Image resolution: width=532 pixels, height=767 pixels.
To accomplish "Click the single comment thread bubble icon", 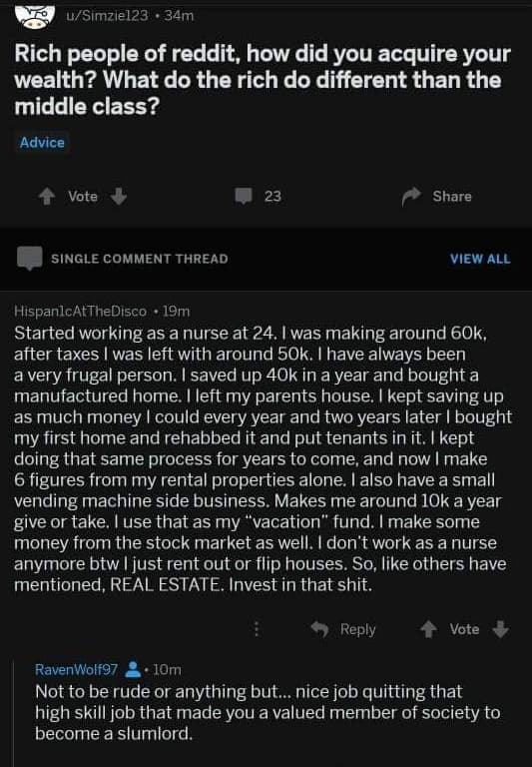I will 30,259.
